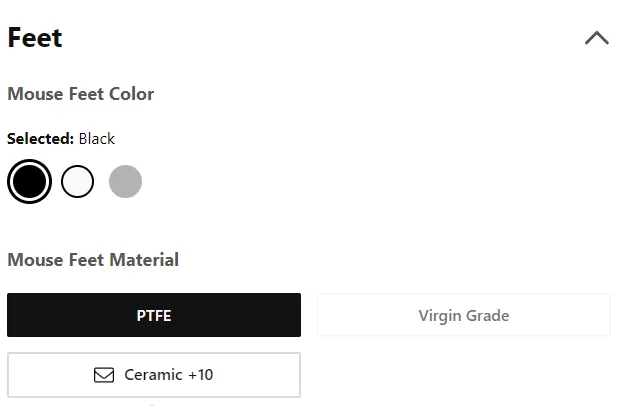
Task: Select the black mouse feet color
Action: coord(29,181)
